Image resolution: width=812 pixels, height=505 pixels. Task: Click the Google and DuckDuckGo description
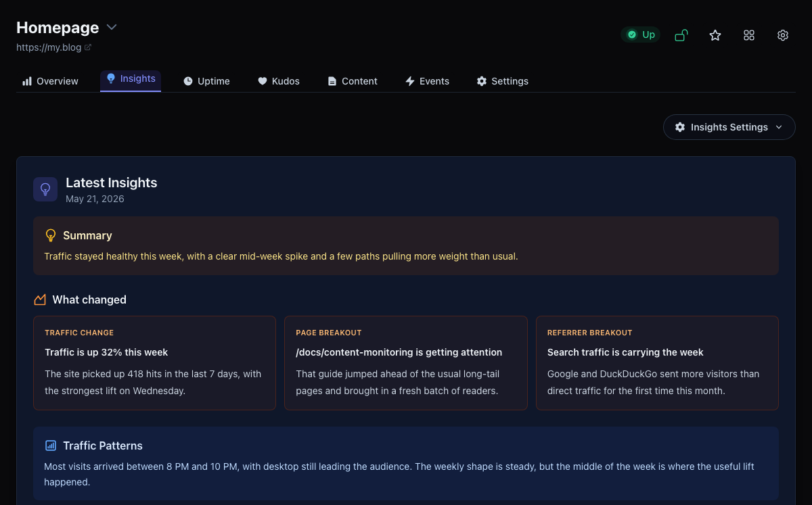coord(653,382)
